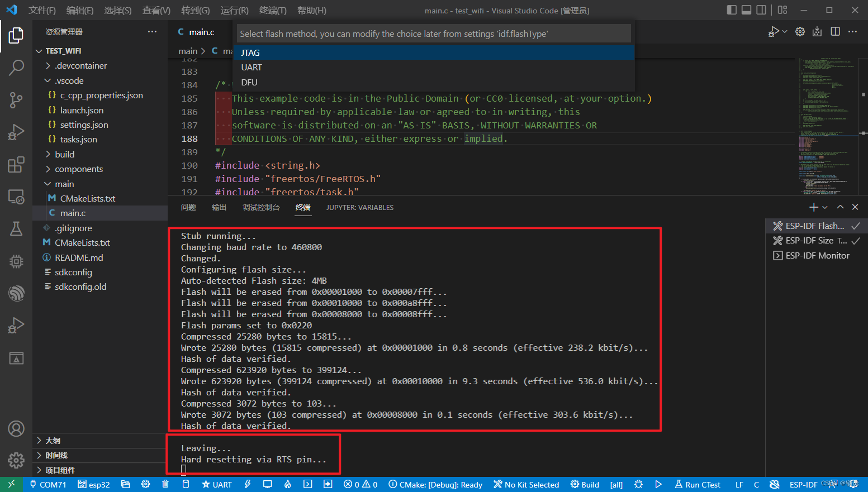Open the Extensions view
This screenshot has width=868, height=492.
tap(16, 165)
